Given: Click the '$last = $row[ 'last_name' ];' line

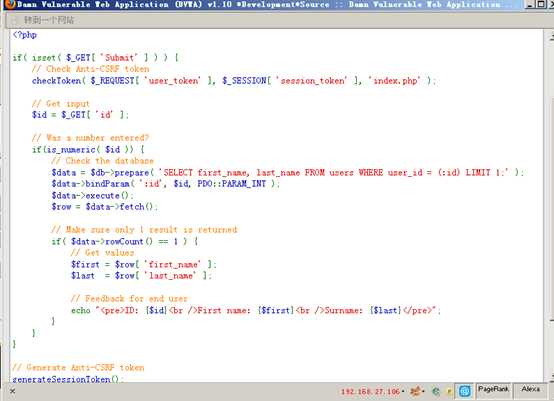Looking at the screenshot, I should click(x=141, y=275).
